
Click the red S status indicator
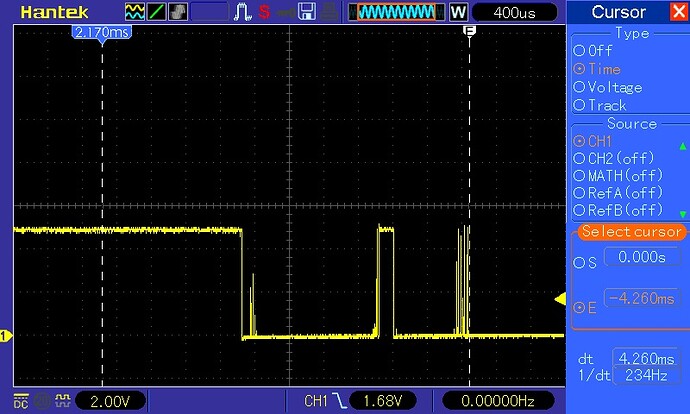point(264,12)
